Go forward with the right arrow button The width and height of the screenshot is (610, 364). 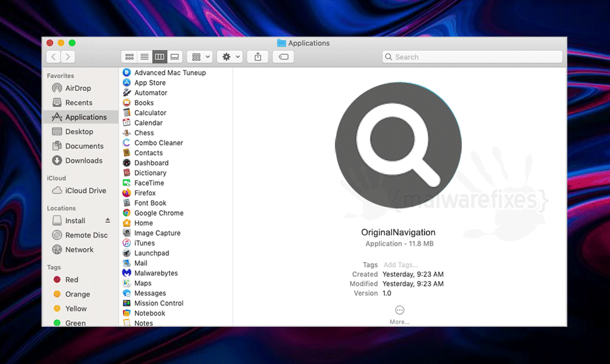(68, 57)
